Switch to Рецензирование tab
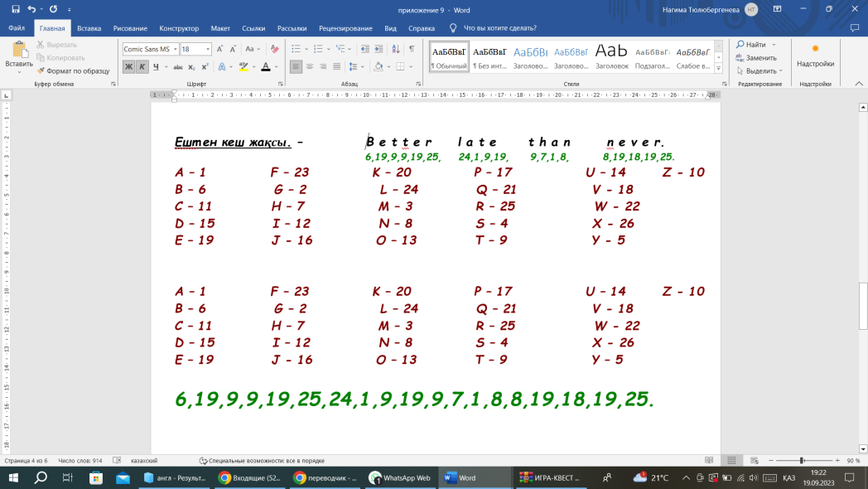The height and width of the screenshot is (489, 868). point(345,27)
